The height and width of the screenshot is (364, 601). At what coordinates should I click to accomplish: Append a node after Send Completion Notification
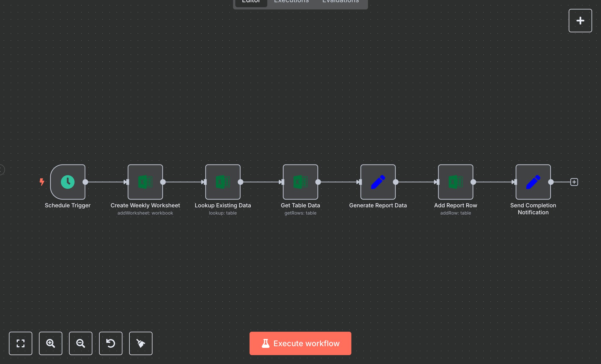coord(574,182)
